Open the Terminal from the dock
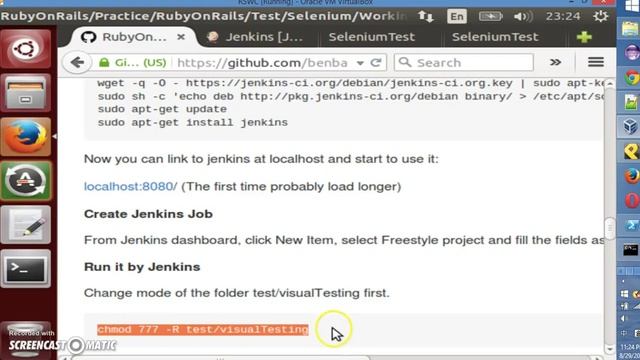Screen dimensions: 640x360 tap(26, 269)
